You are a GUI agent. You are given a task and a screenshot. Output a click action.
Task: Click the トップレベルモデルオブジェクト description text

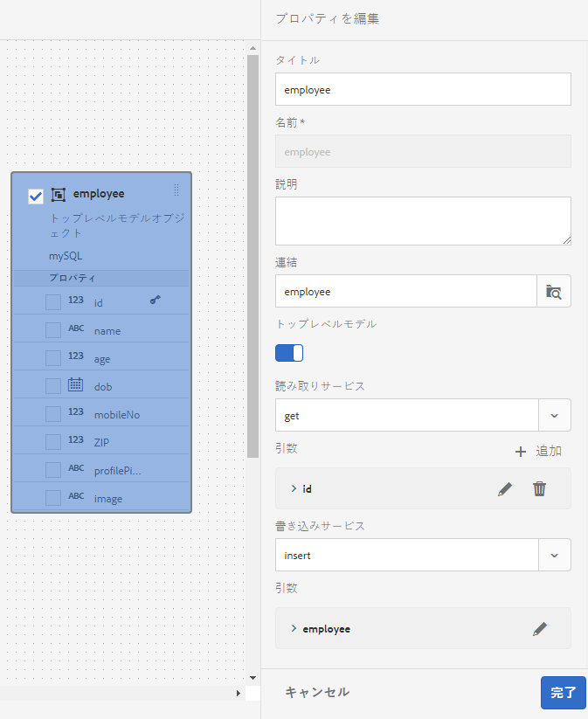117,225
